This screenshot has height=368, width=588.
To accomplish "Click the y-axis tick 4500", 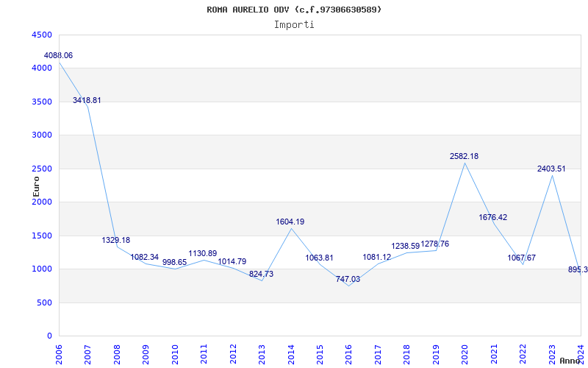I will [x=43, y=35].
